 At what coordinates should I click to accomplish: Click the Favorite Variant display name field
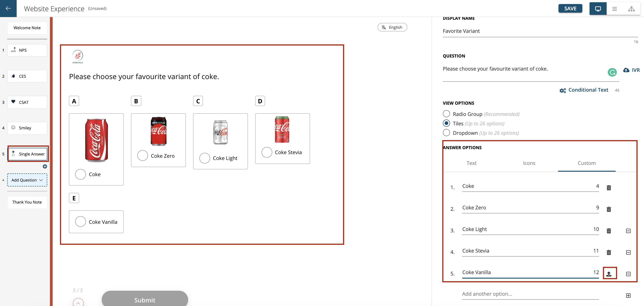(540, 31)
